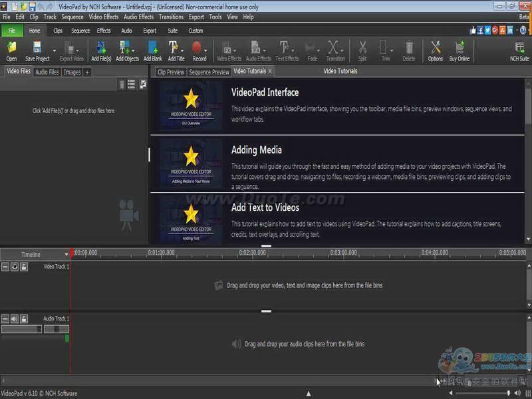Image resolution: width=532 pixels, height=399 pixels.
Task: Click the Add Blank clip icon
Action: 153,51
